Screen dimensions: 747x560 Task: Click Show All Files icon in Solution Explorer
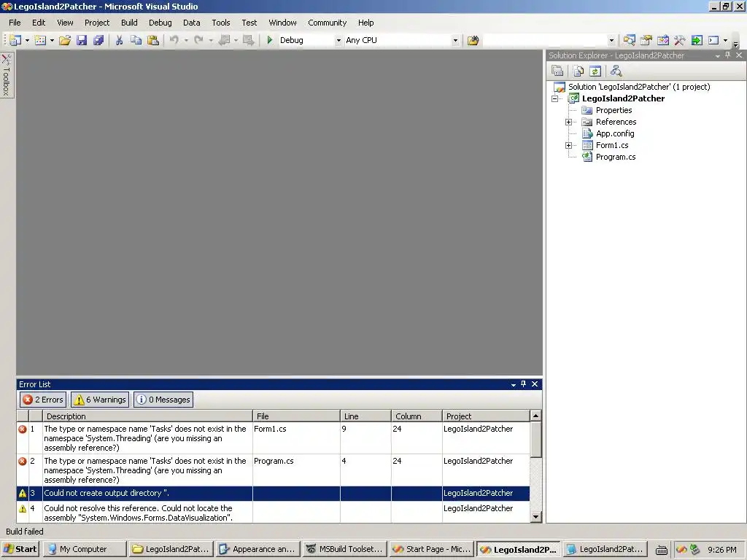coord(578,71)
